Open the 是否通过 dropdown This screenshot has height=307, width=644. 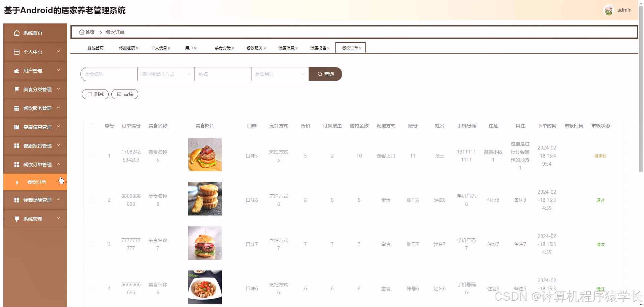coord(280,74)
